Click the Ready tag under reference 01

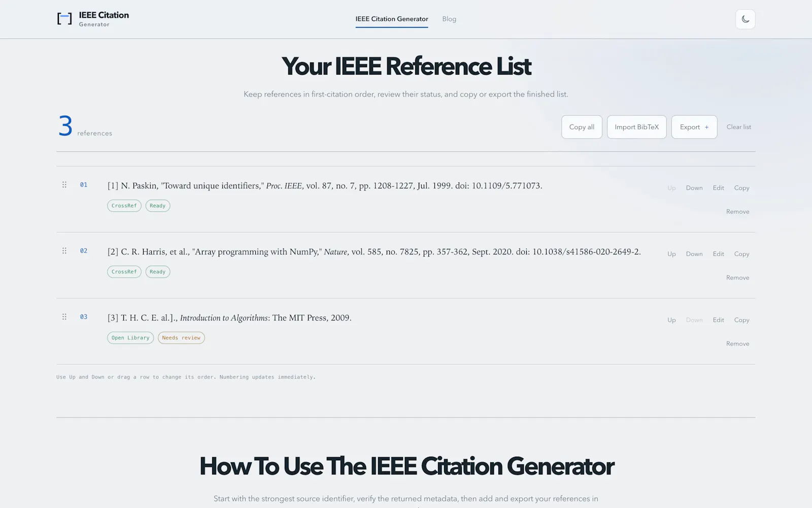[158, 206]
